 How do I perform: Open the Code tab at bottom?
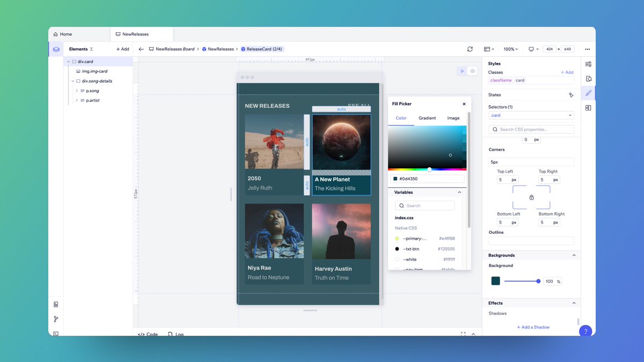click(148, 334)
